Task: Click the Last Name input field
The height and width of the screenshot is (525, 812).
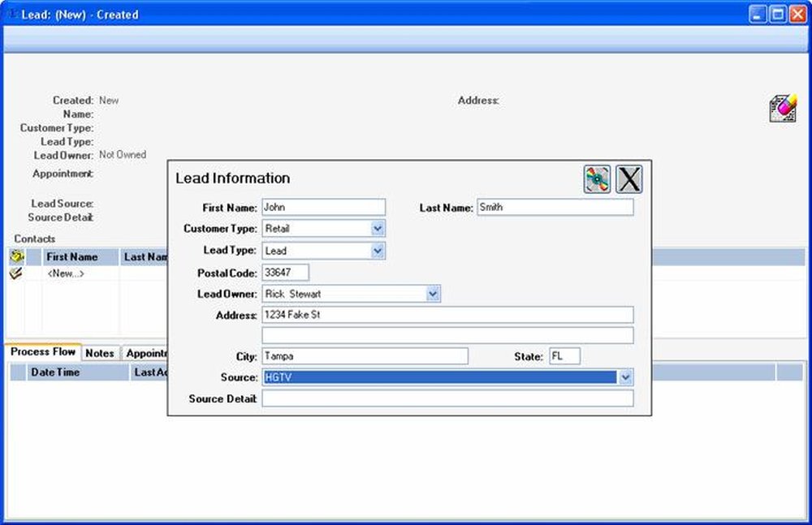Action: pos(555,207)
